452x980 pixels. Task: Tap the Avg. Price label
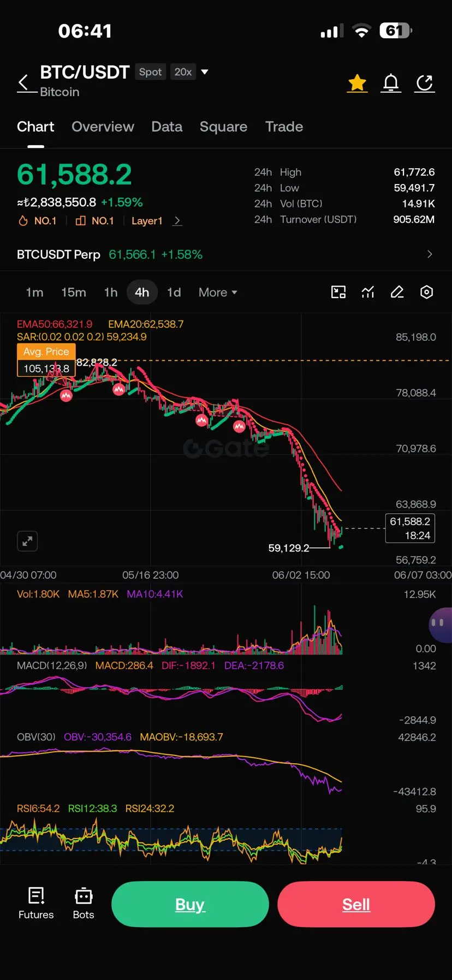point(46,352)
